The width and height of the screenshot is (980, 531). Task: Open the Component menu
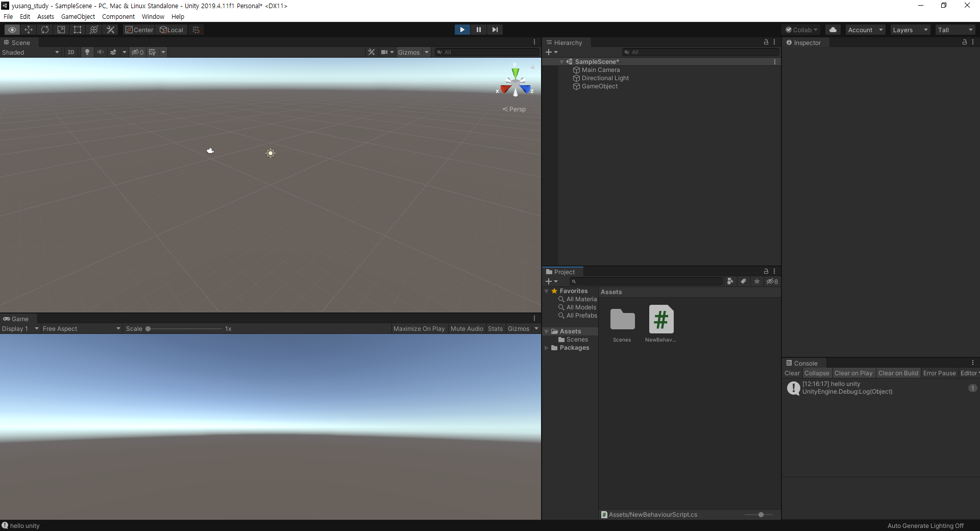point(118,16)
